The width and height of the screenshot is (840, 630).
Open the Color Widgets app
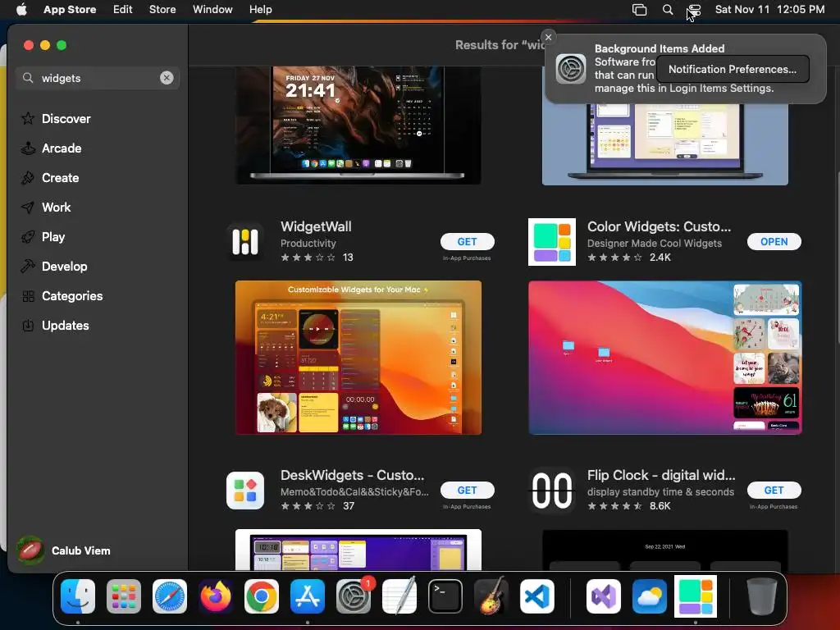tap(774, 242)
